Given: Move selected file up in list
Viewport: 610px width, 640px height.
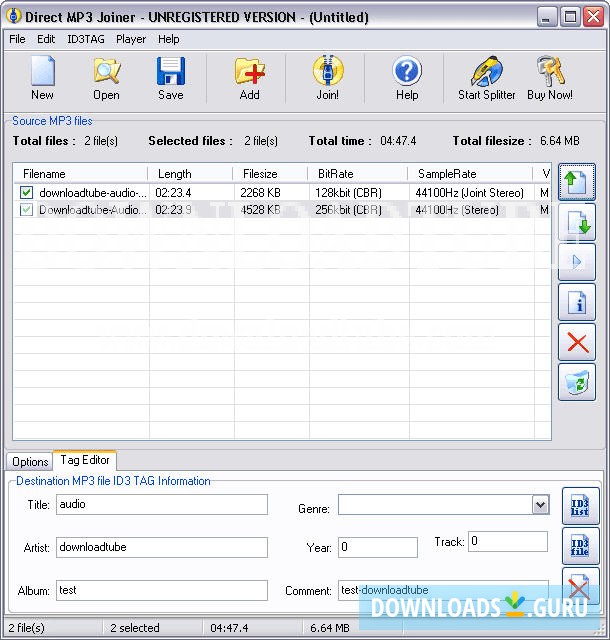Looking at the screenshot, I should point(577,182).
